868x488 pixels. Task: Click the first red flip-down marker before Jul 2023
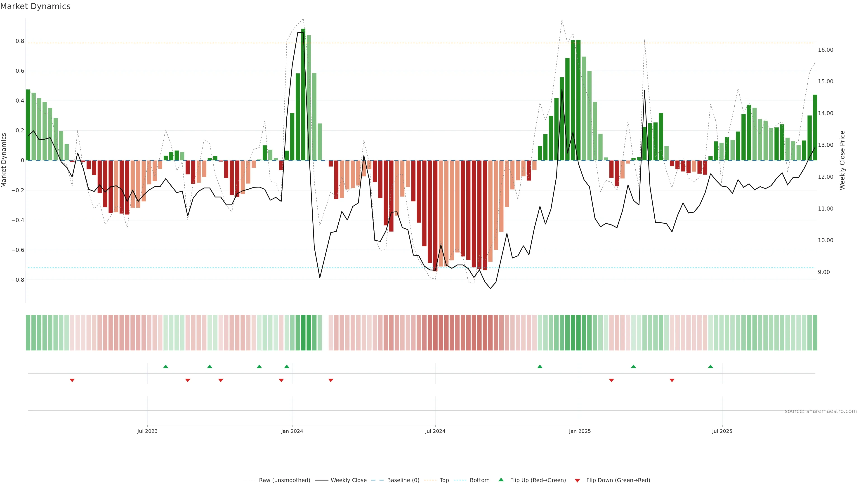72,380
